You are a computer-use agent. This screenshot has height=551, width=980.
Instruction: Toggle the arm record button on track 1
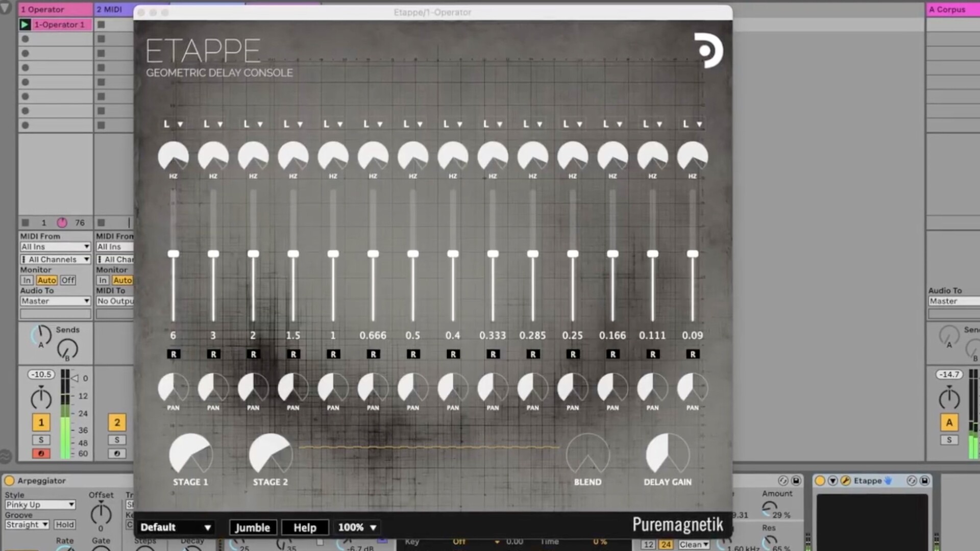coord(41,454)
